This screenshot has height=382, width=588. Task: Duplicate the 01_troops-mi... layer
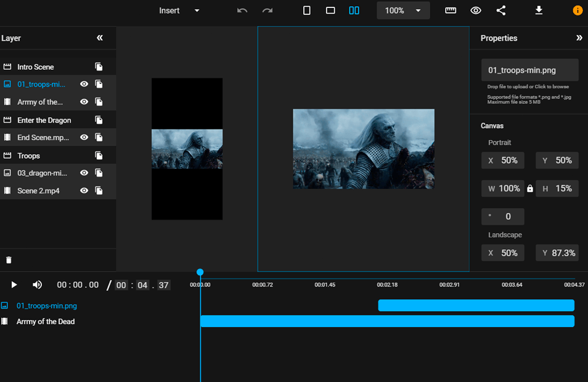[99, 84]
